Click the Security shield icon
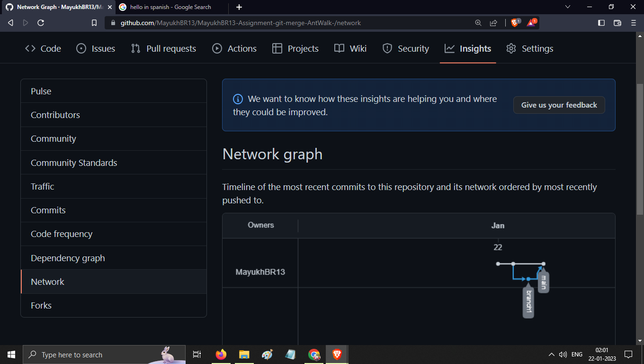The height and width of the screenshot is (364, 644). point(387,48)
